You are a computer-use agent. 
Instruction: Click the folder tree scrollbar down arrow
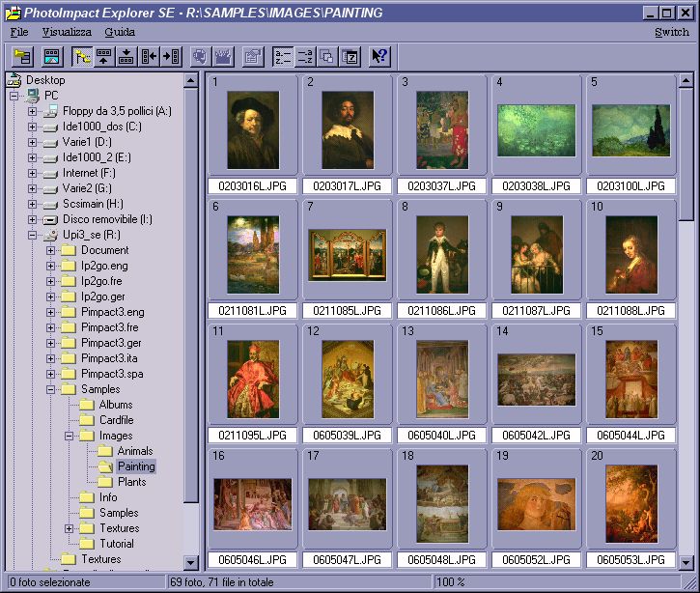tap(191, 563)
